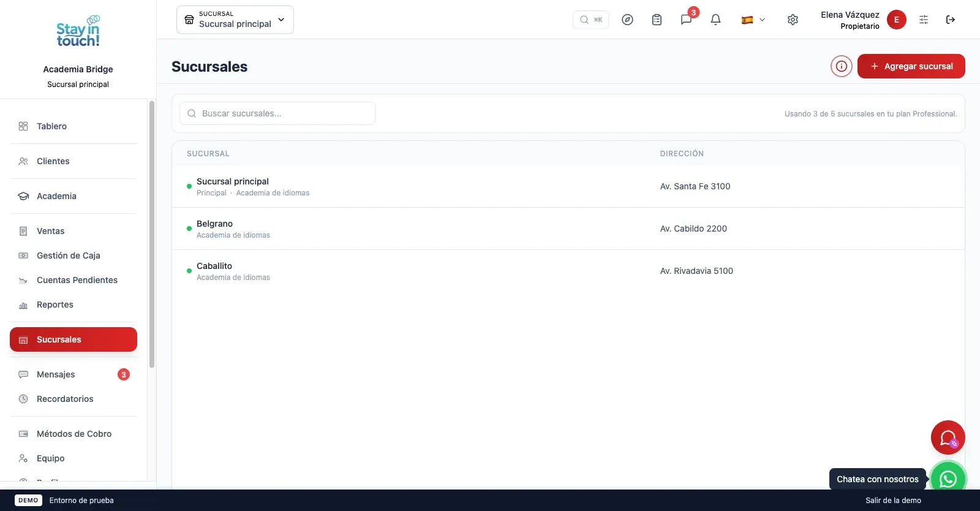The width and height of the screenshot is (980, 511).
Task: Click the Chatea con nosotros label
Action: click(878, 479)
